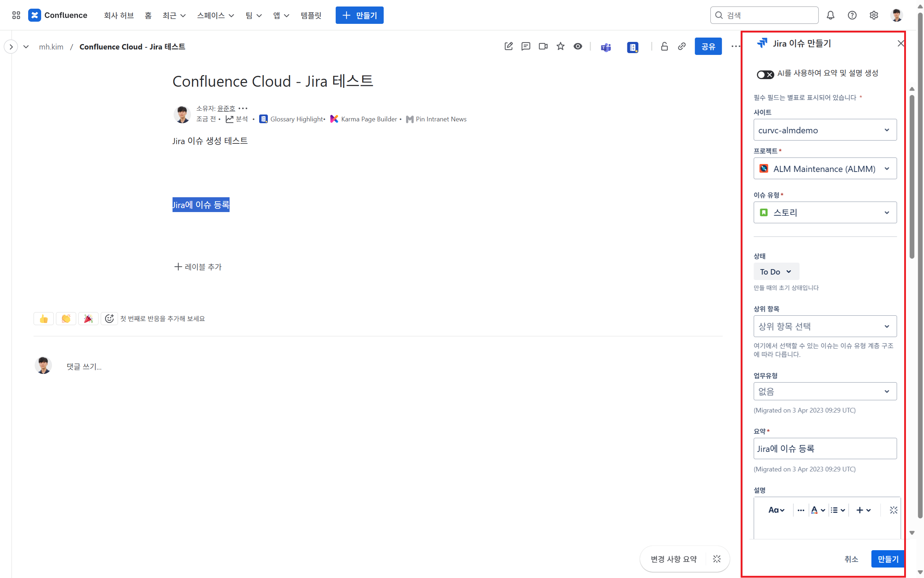This screenshot has height=578, width=924.
Task: Click the Glossary app icon in toolbar
Action: point(633,47)
